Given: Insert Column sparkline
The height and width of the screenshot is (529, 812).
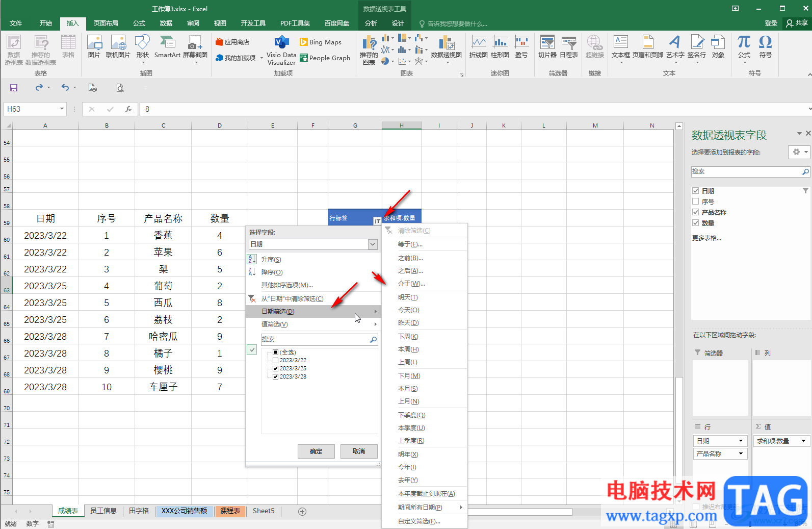Looking at the screenshot, I should [x=500, y=46].
